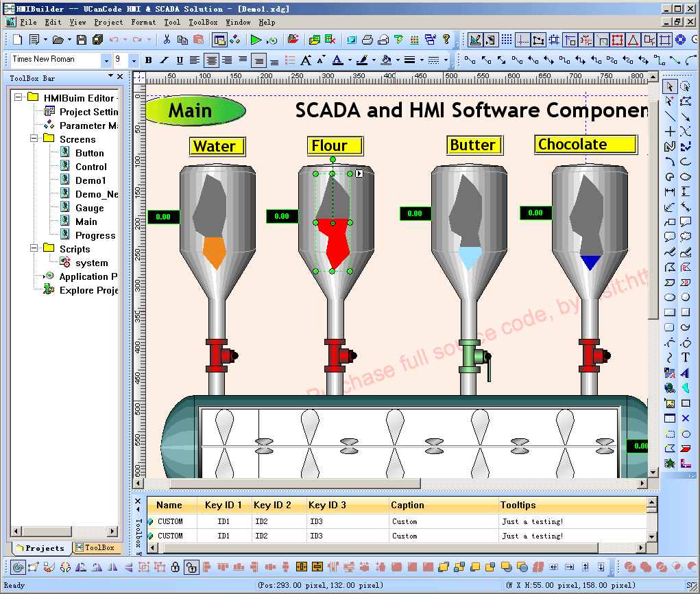Open the ToolBox menu in the menu bar

pos(202,22)
